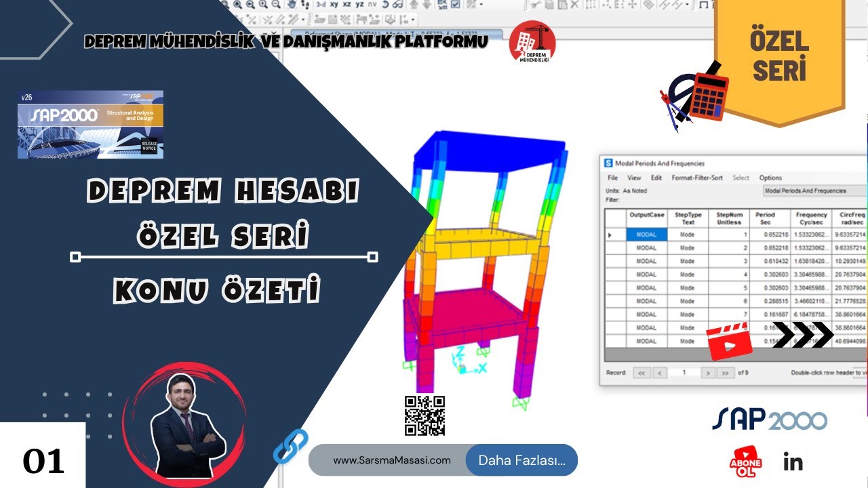This screenshot has height=488, width=868.
Task: Select the highlighted MODAL cell in row 1
Action: click(x=647, y=235)
